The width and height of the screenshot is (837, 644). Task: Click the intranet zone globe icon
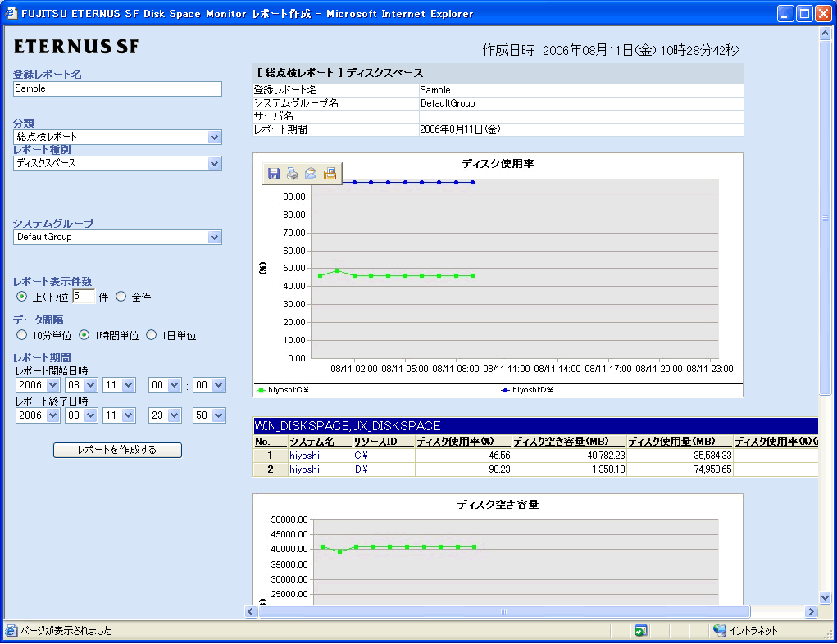(x=719, y=631)
